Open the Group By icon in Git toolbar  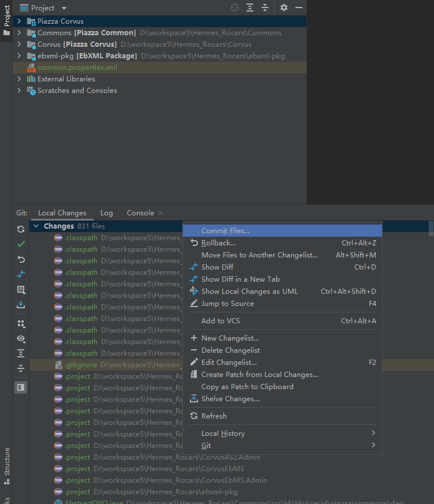[21, 324]
